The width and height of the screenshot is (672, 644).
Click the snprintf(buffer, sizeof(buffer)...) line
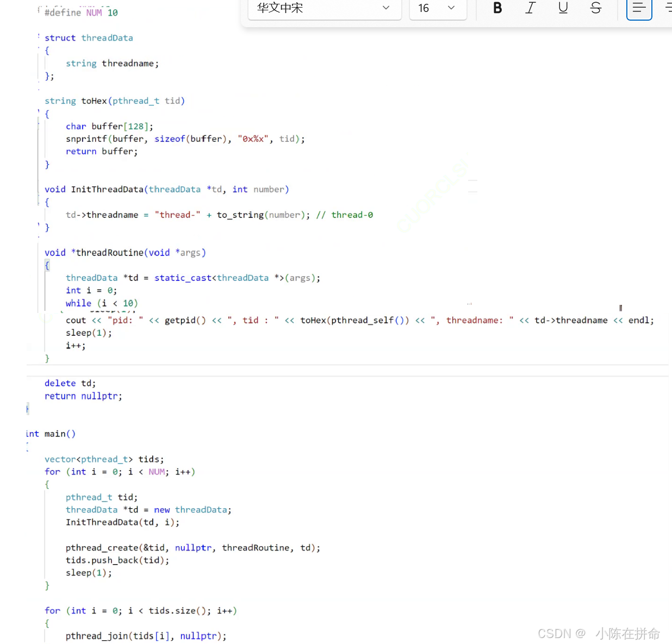(x=185, y=139)
